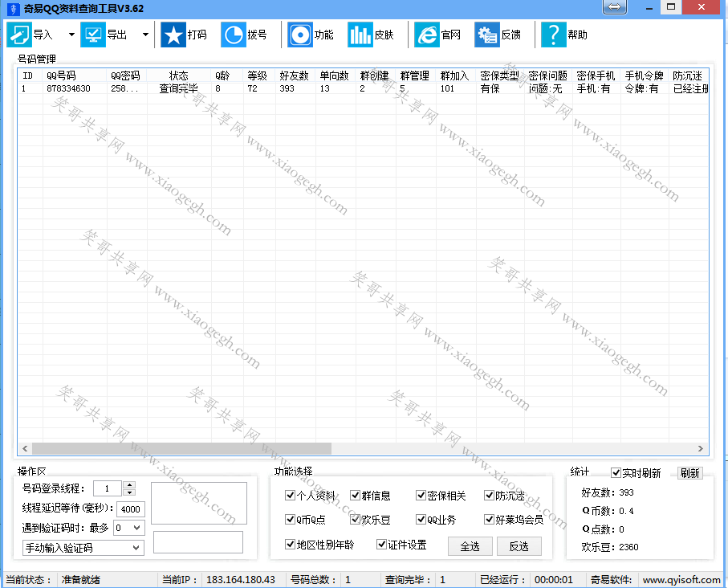
Task: Click the 号码登录线程 number field
Action: (108, 488)
